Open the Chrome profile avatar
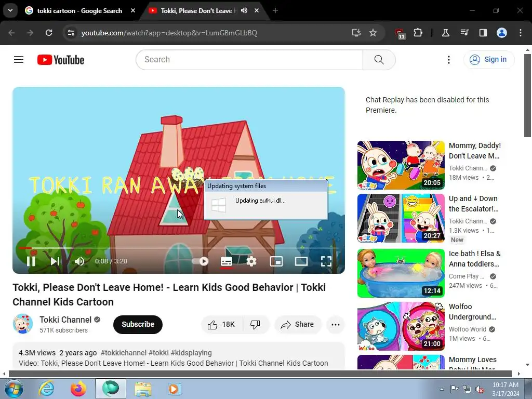This screenshot has width=532, height=399. coord(502,33)
